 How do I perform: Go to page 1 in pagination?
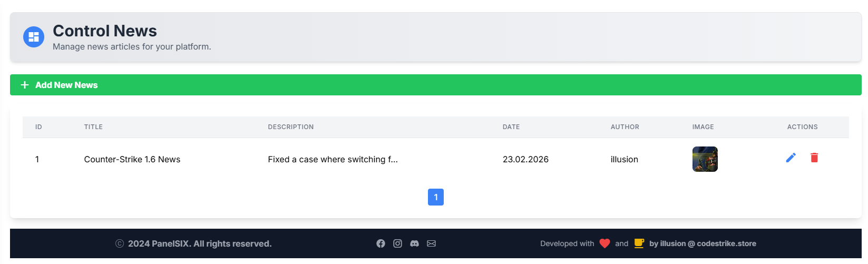point(435,197)
